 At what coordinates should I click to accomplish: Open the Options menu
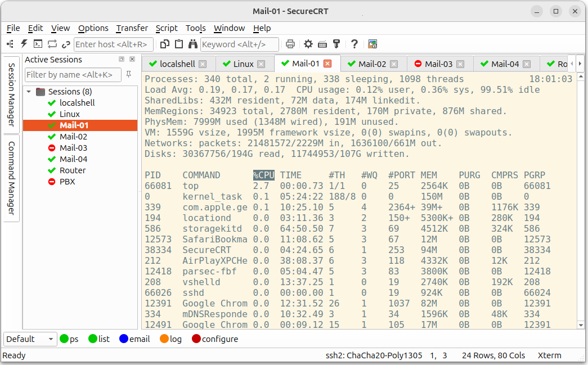coord(93,28)
